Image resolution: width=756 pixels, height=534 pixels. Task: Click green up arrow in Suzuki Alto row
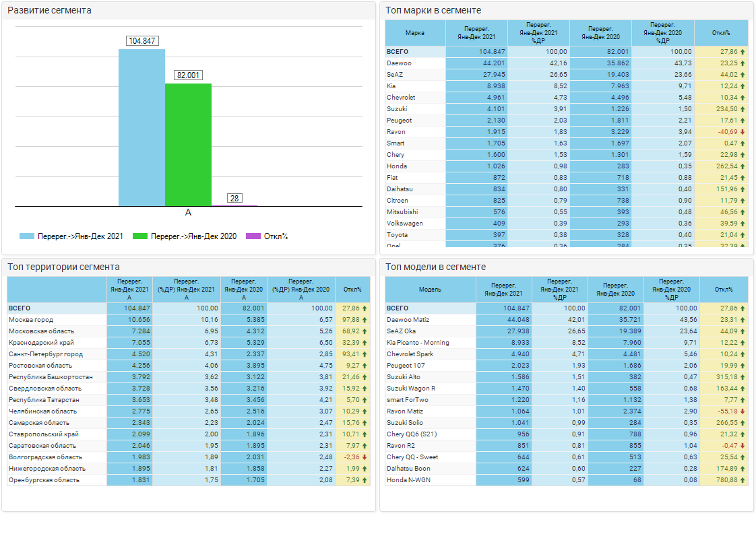(743, 377)
